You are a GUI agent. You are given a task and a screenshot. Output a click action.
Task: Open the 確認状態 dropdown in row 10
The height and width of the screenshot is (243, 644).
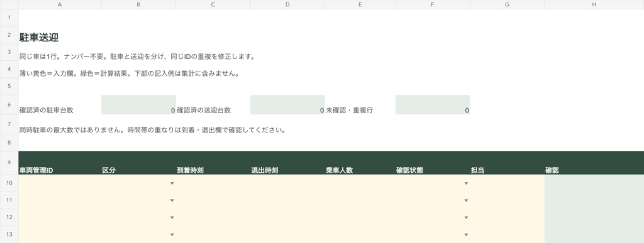[x=466, y=183]
